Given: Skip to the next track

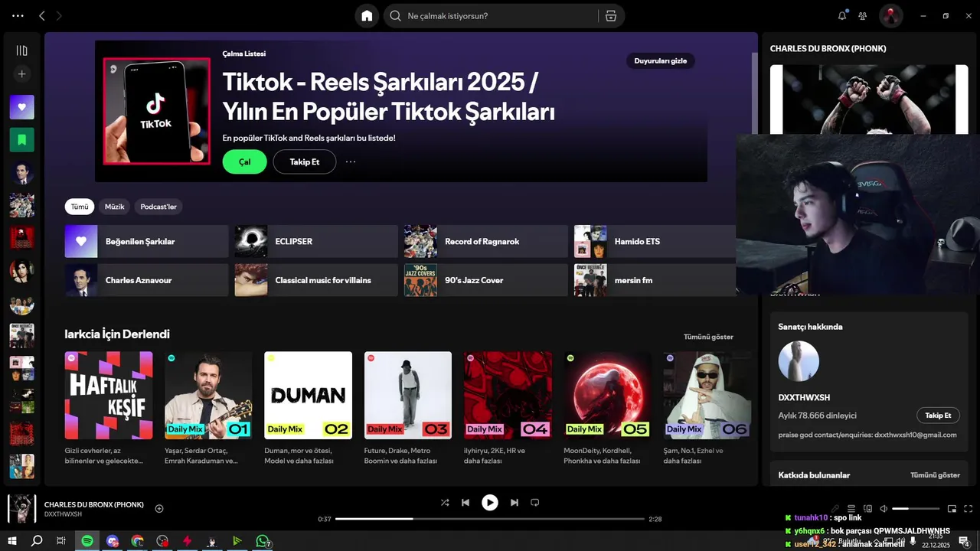Looking at the screenshot, I should pos(514,503).
